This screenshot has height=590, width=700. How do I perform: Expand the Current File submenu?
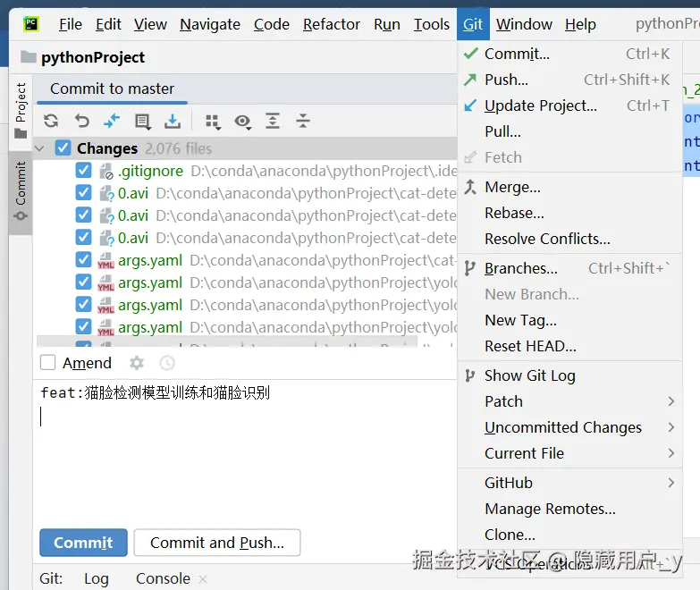pyautogui.click(x=570, y=453)
